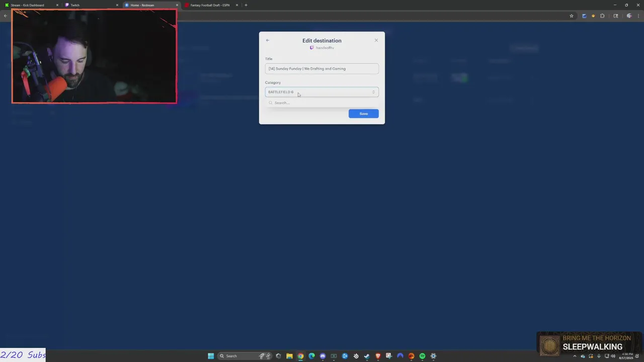Open the Category dropdown showing BATTLEFIELD 6
Screen dimensions: 644x362
pyautogui.click(x=322, y=92)
